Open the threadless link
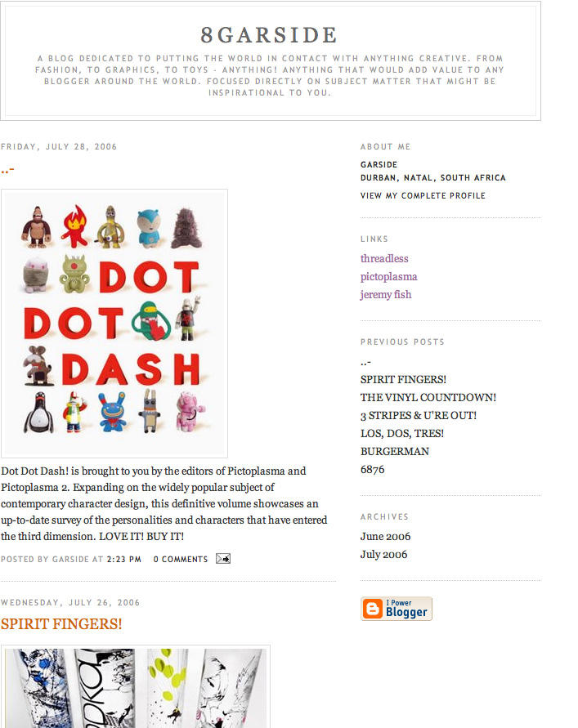 (384, 258)
